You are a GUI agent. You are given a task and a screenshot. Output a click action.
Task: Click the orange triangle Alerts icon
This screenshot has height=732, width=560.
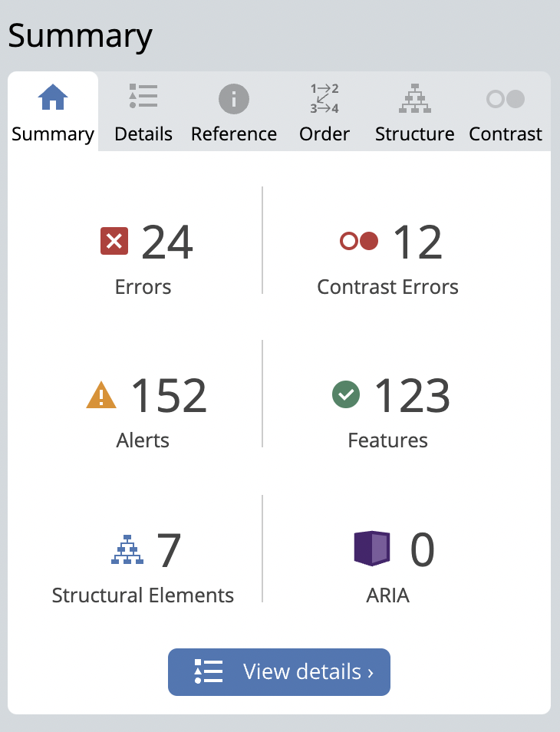click(101, 396)
